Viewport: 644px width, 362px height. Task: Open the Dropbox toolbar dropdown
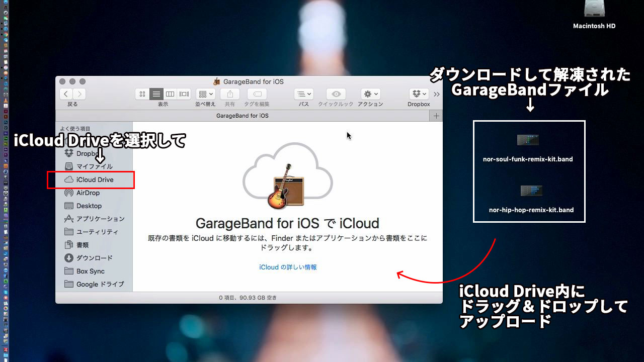pos(419,94)
